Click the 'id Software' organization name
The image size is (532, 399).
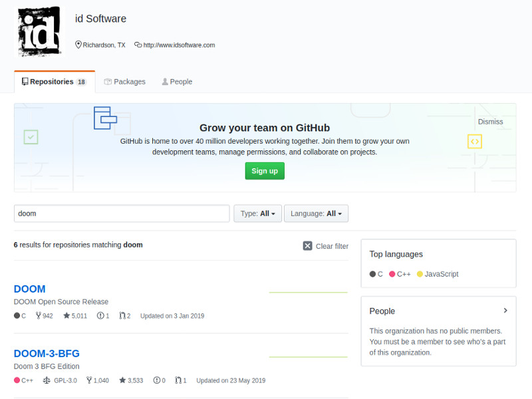coord(100,19)
